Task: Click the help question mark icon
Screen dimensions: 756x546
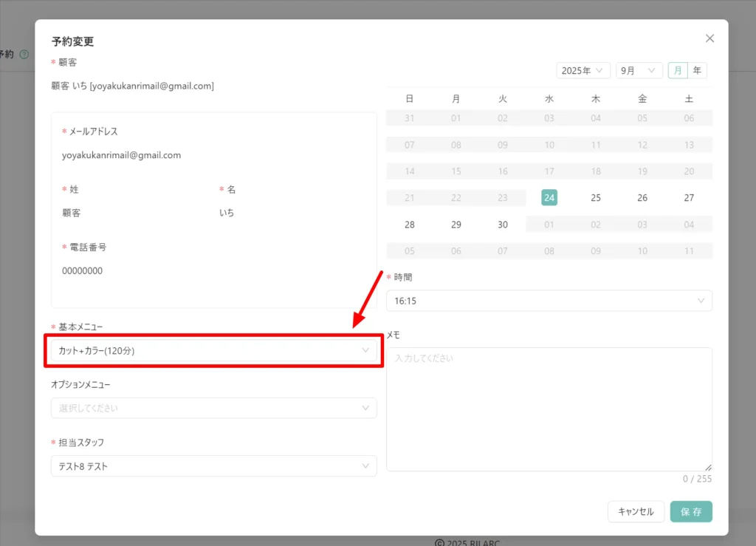Action: coord(24,55)
